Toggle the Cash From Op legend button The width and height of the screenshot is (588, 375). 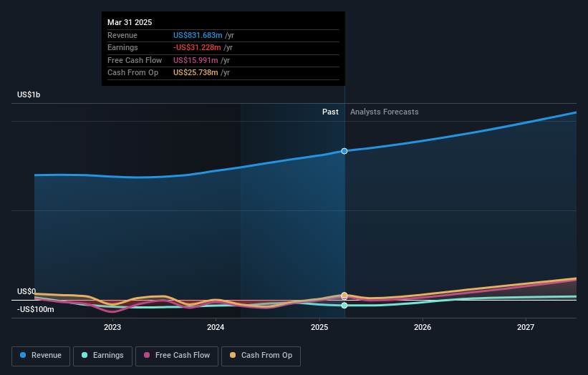(x=261, y=356)
